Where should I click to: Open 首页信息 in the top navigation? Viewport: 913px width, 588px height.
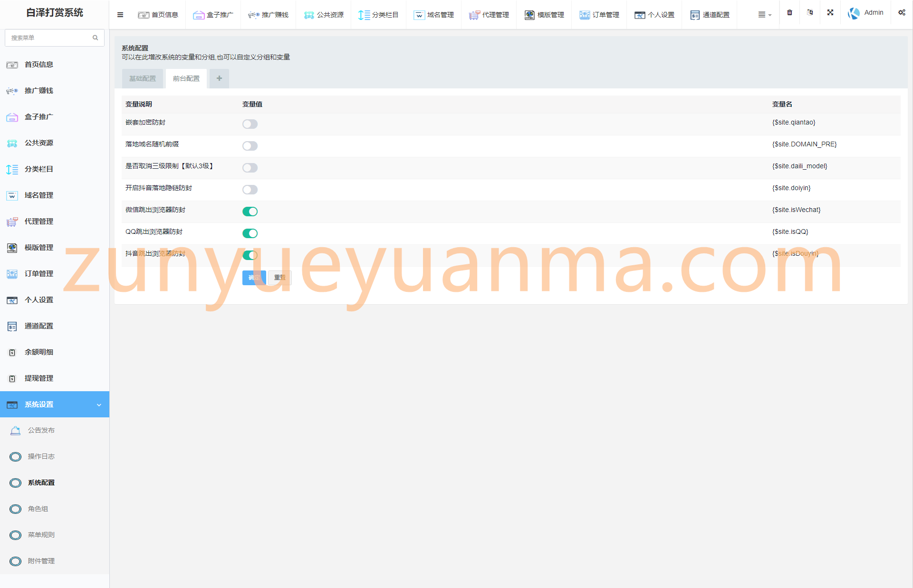(158, 15)
